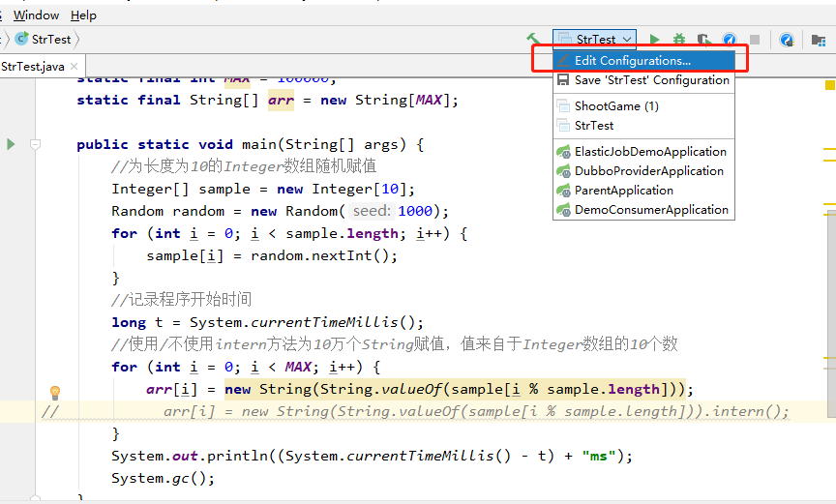Click the arr field declaration
The width and height of the screenshot is (836, 504).
point(281,101)
